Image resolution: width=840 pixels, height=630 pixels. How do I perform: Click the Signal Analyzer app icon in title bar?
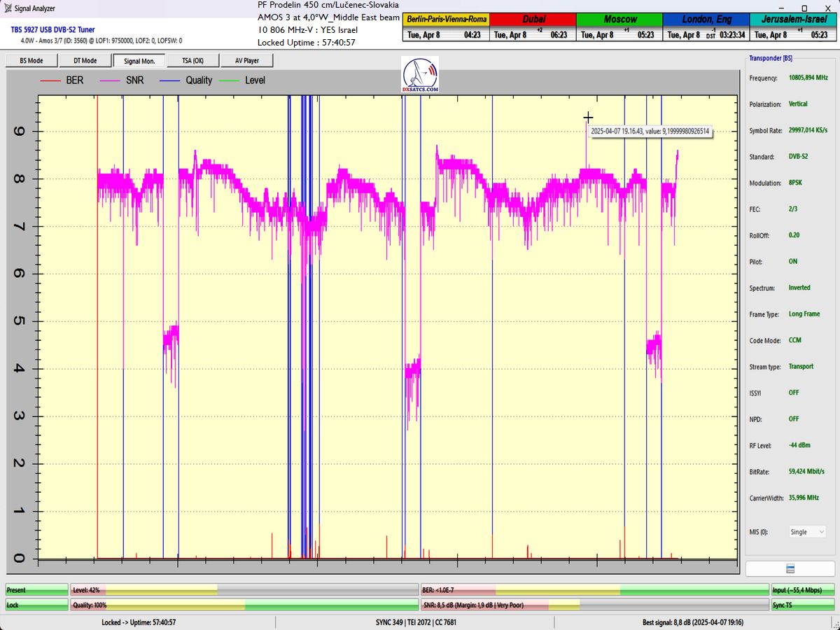(x=8, y=8)
